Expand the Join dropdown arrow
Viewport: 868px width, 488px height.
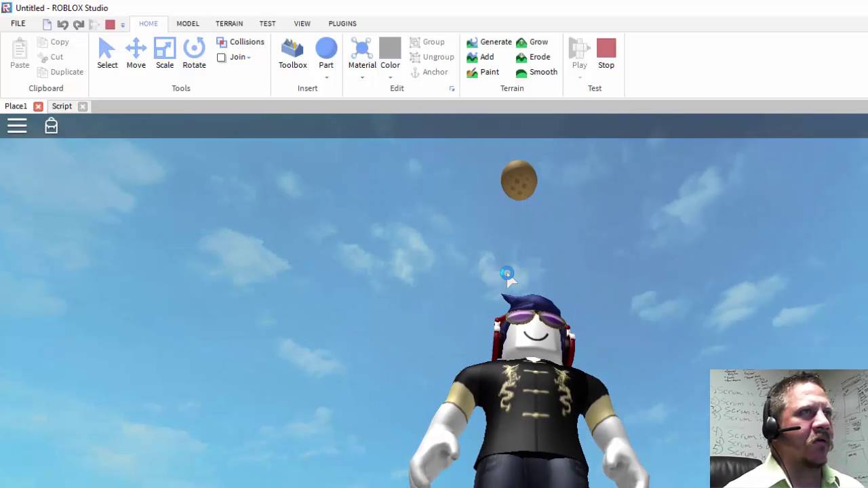pos(249,58)
